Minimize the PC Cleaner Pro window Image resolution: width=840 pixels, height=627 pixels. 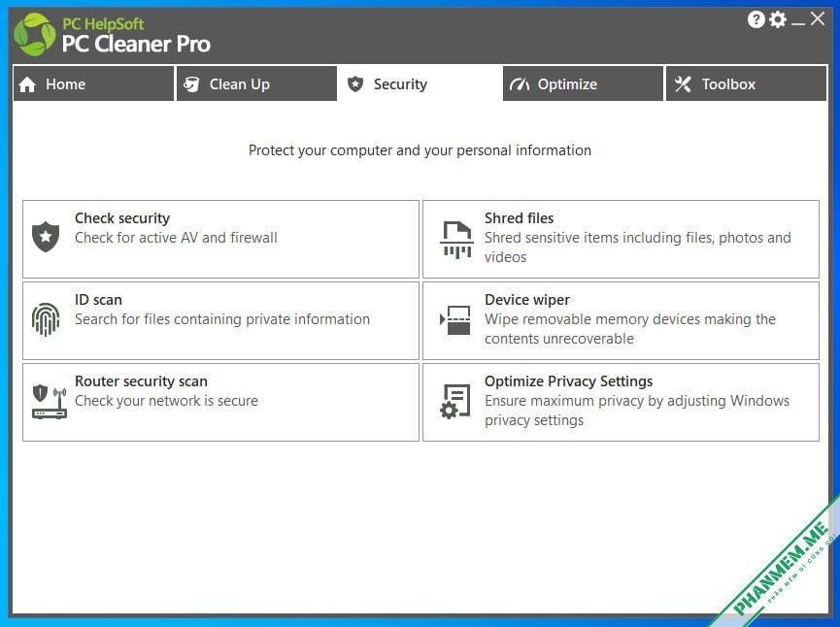tap(797, 23)
